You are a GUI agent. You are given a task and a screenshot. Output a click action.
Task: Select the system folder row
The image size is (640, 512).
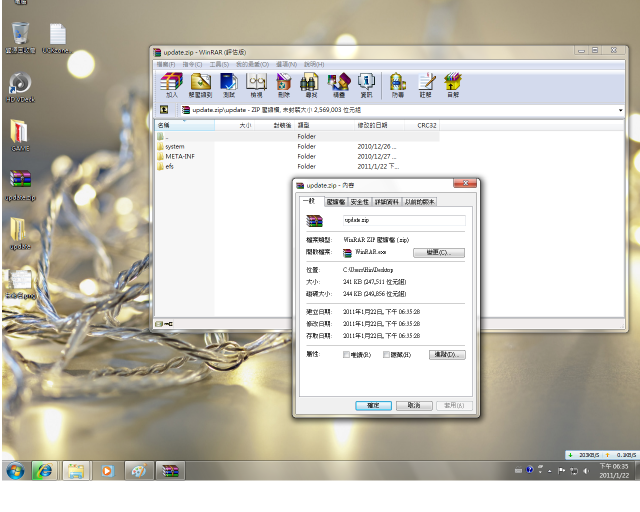(x=297, y=146)
